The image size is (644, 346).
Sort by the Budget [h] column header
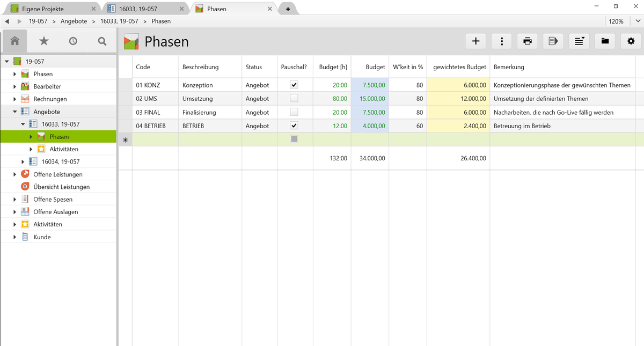333,67
